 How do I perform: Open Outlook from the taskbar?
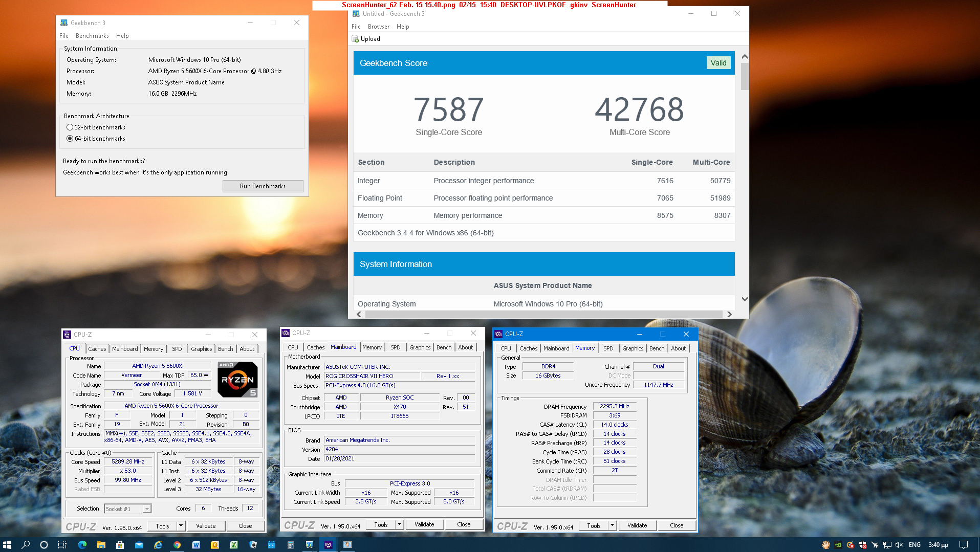click(215, 545)
